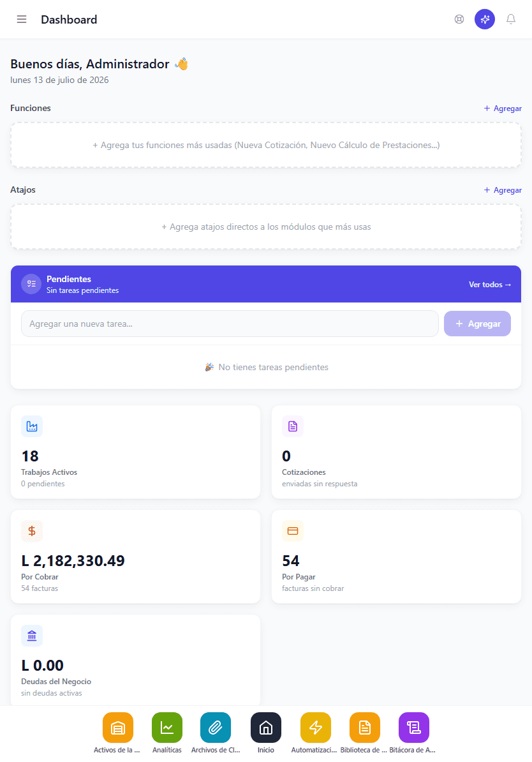
Task: Open the Trabajos Activos card showing 18
Action: pos(135,452)
